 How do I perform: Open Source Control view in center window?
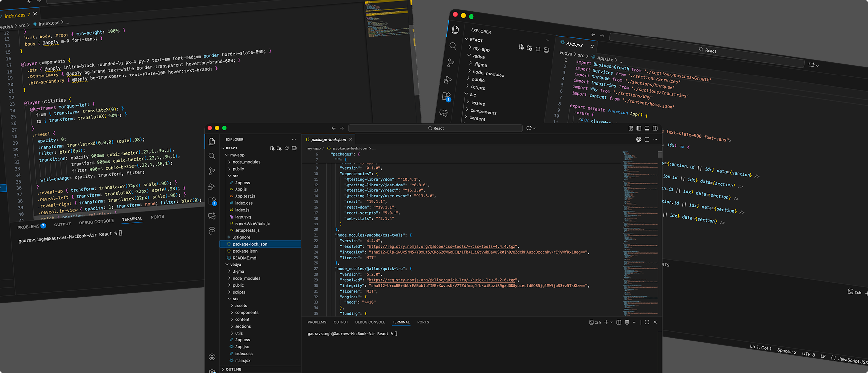(x=212, y=171)
